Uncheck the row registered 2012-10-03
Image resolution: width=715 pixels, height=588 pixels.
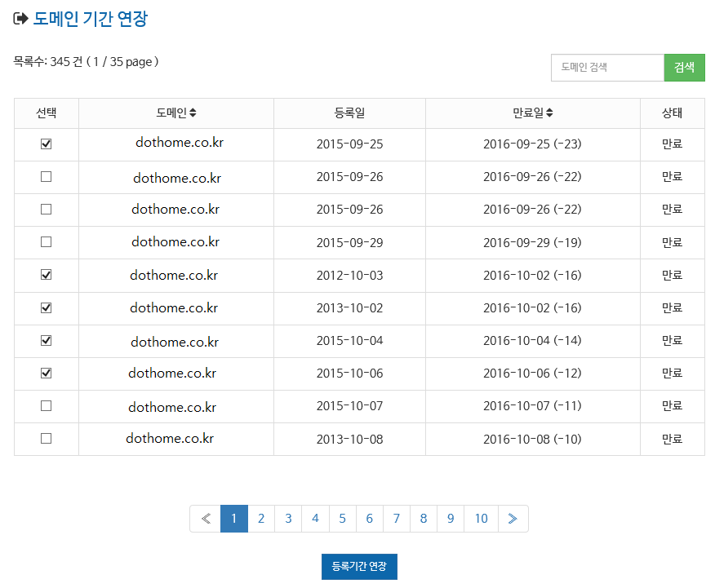[x=46, y=275]
